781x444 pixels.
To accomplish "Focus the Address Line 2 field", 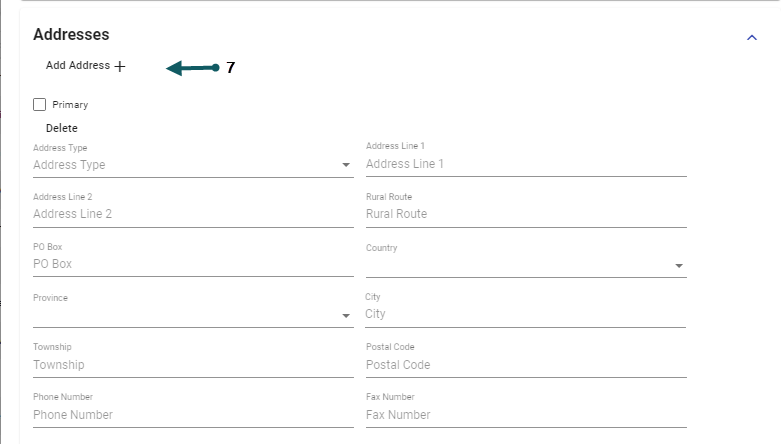I will click(x=193, y=214).
